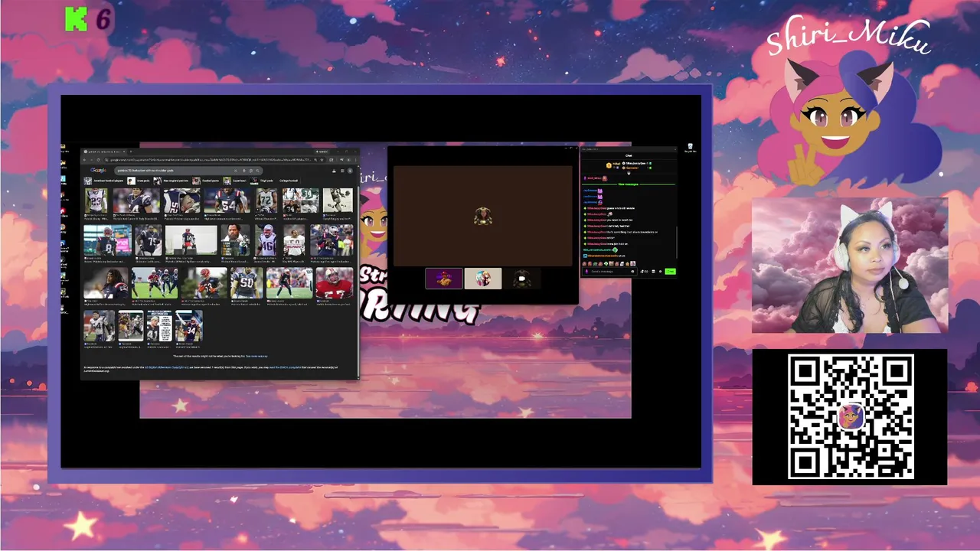This screenshot has width=980, height=551.
Task: Select the Football sports filter chip
Action: 205,181
